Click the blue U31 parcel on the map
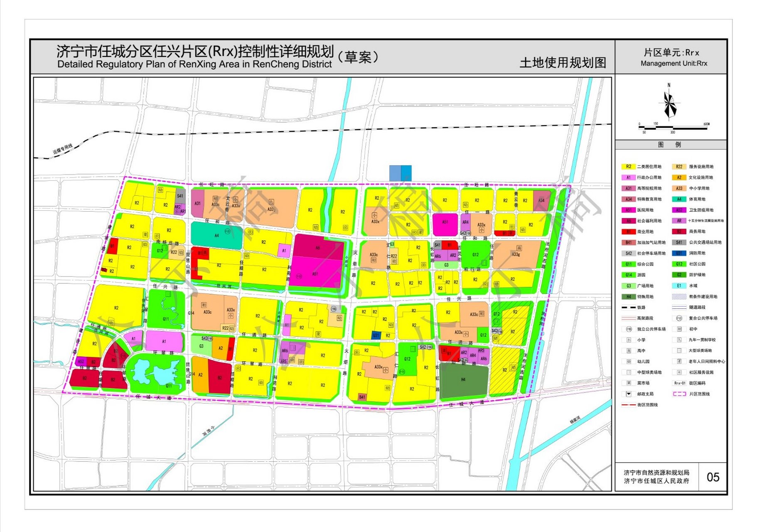This screenshot has height=532, width=757. tap(376, 335)
